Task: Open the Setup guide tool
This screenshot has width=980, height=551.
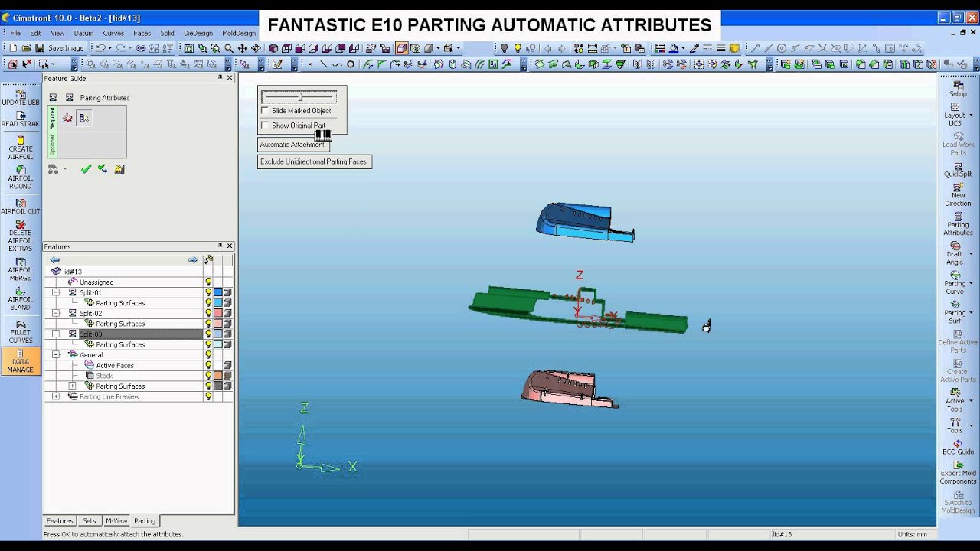Action: pyautogui.click(x=958, y=90)
